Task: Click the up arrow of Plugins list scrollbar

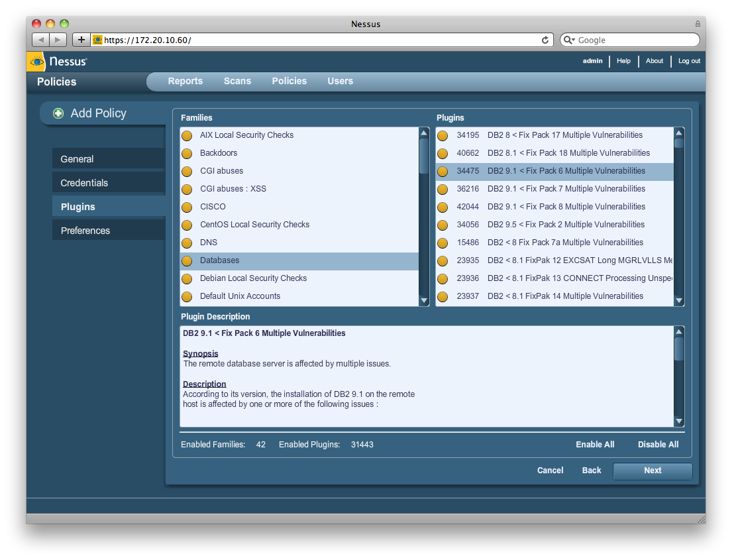Action: point(679,133)
